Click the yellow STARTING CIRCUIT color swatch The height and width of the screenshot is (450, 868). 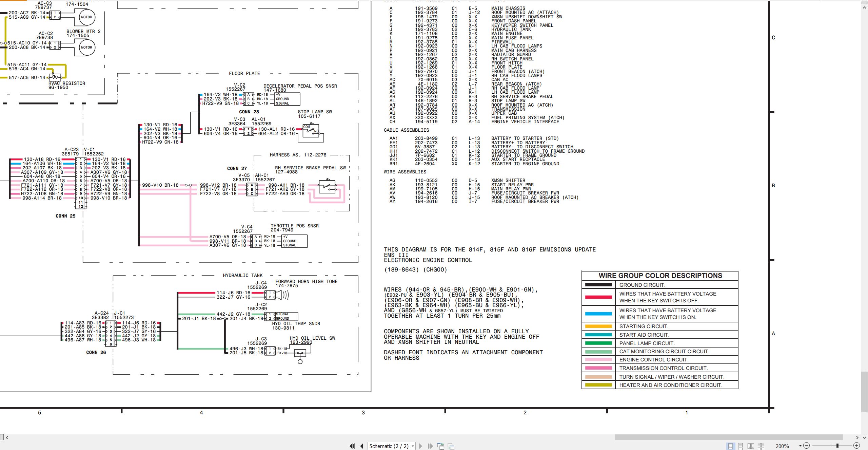[x=598, y=326]
